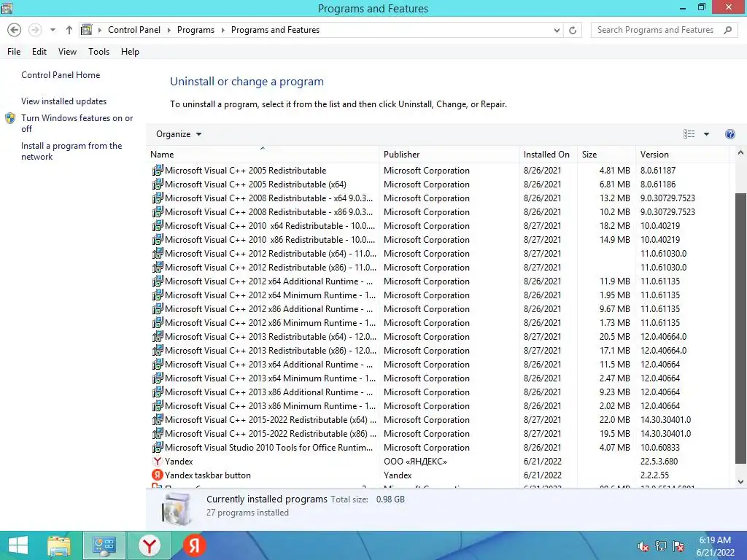This screenshot has height=560, width=747.
Task: Select Visual C++ 2013 x86 Additional Runtime
Action: (x=438, y=392)
